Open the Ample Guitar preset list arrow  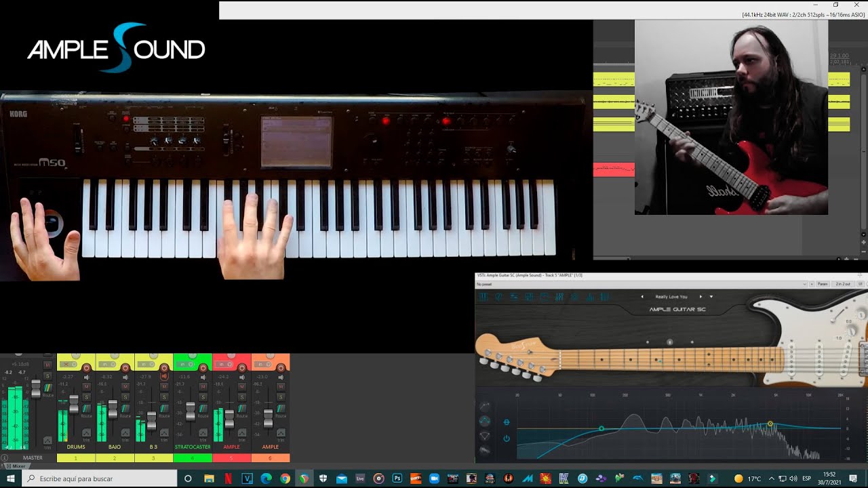click(711, 297)
